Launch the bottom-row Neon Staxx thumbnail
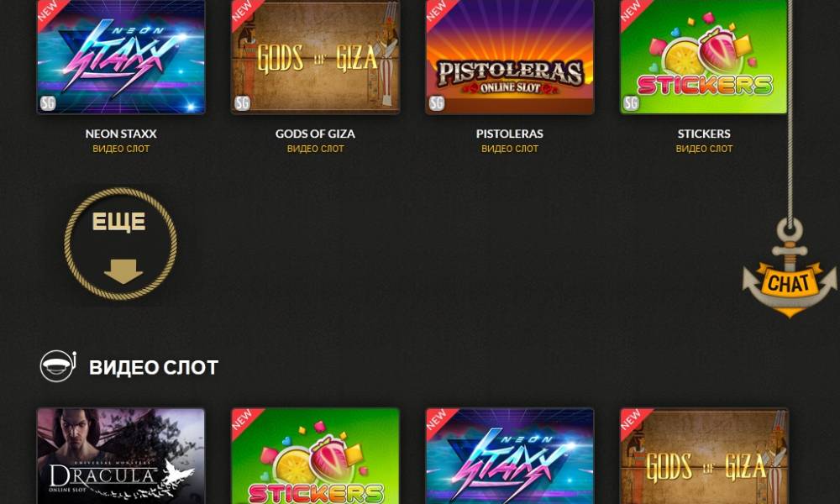840x504 pixels. point(510,456)
